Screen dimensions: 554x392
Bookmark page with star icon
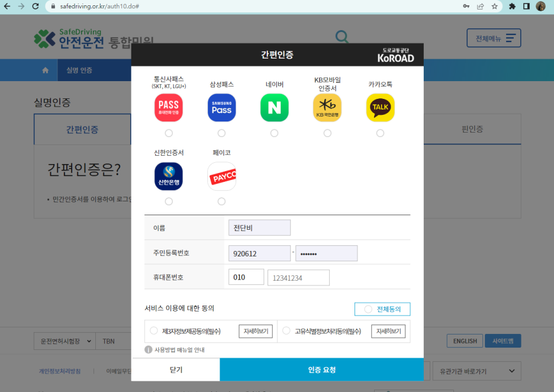(494, 6)
